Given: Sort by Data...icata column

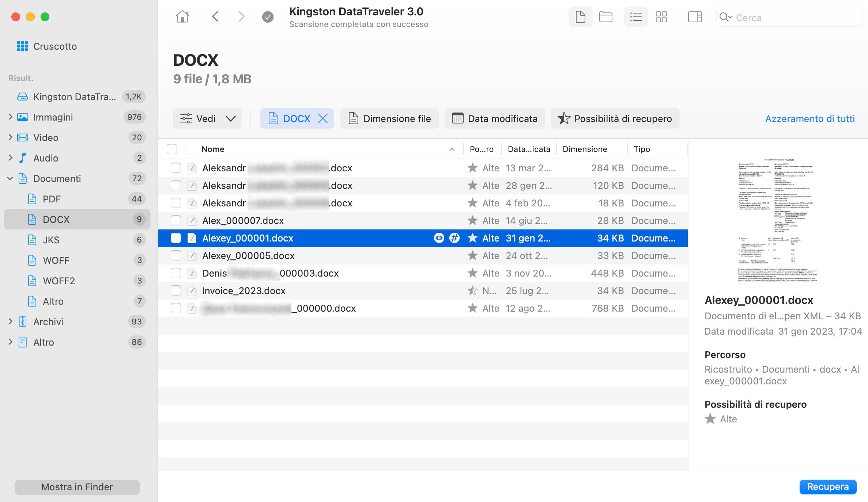Looking at the screenshot, I should click(529, 149).
